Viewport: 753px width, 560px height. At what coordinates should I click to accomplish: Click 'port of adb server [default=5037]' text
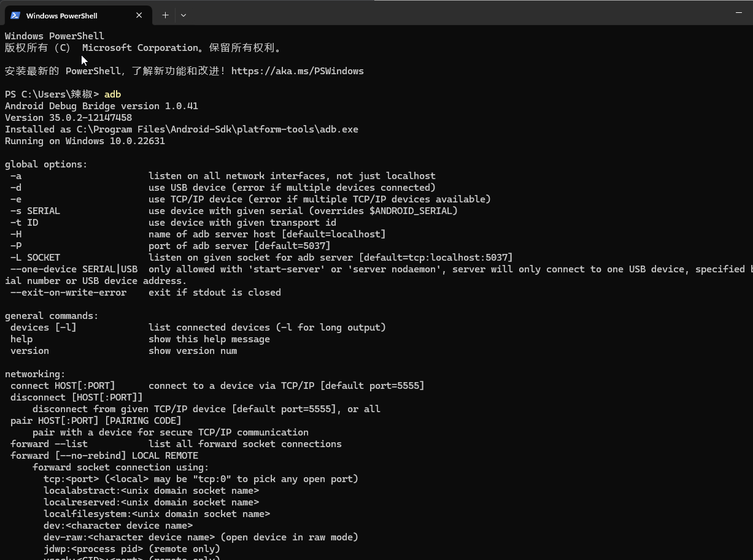click(x=239, y=246)
